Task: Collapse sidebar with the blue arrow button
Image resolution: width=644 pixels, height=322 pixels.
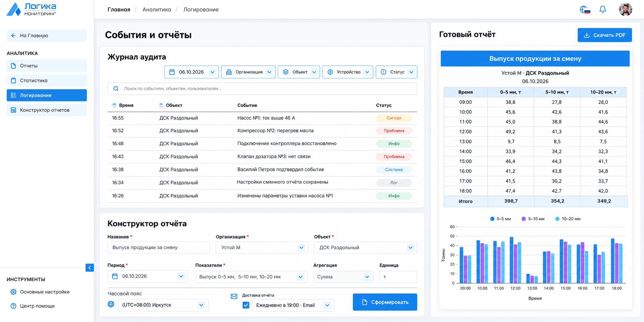Action: click(x=90, y=268)
